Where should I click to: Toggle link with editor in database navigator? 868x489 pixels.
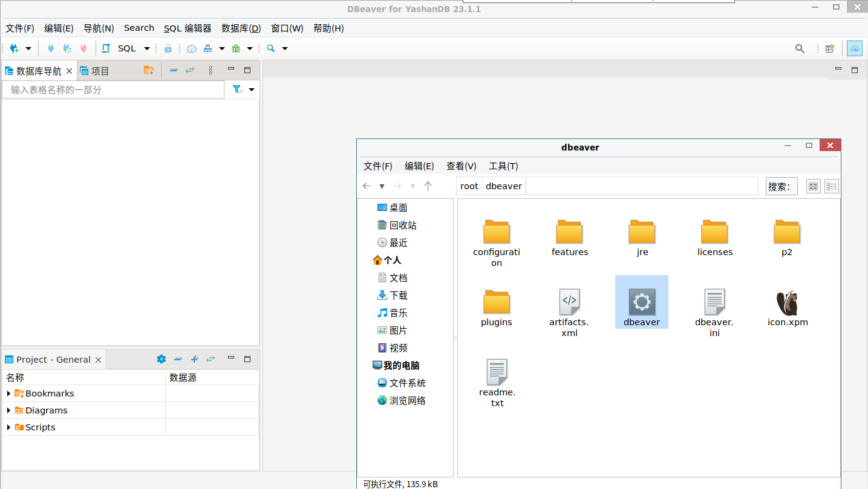190,70
